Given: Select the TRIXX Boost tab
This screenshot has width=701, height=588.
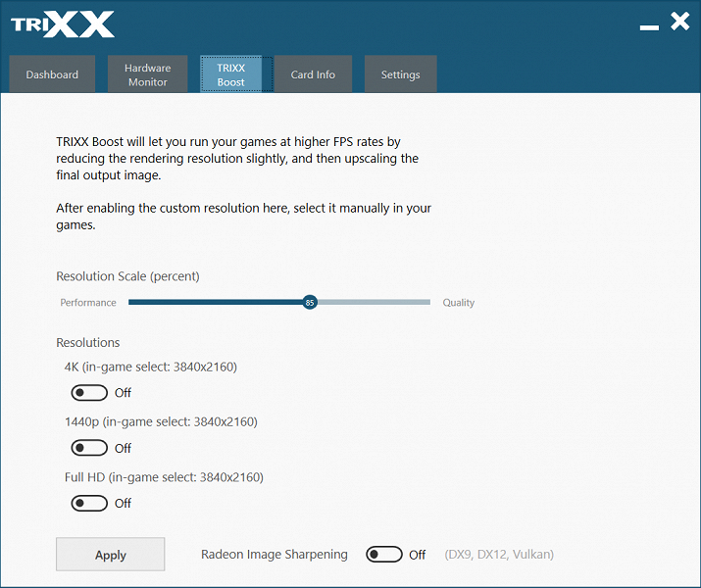Looking at the screenshot, I should pyautogui.click(x=231, y=74).
